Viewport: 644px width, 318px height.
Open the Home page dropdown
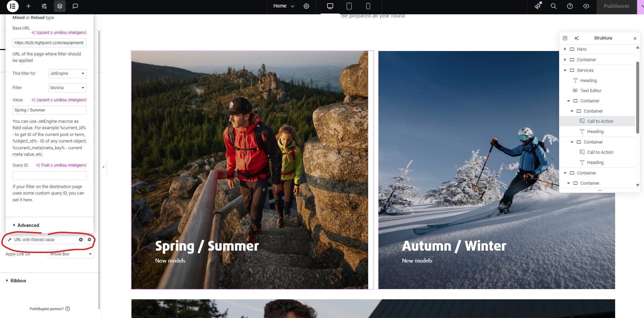[284, 6]
